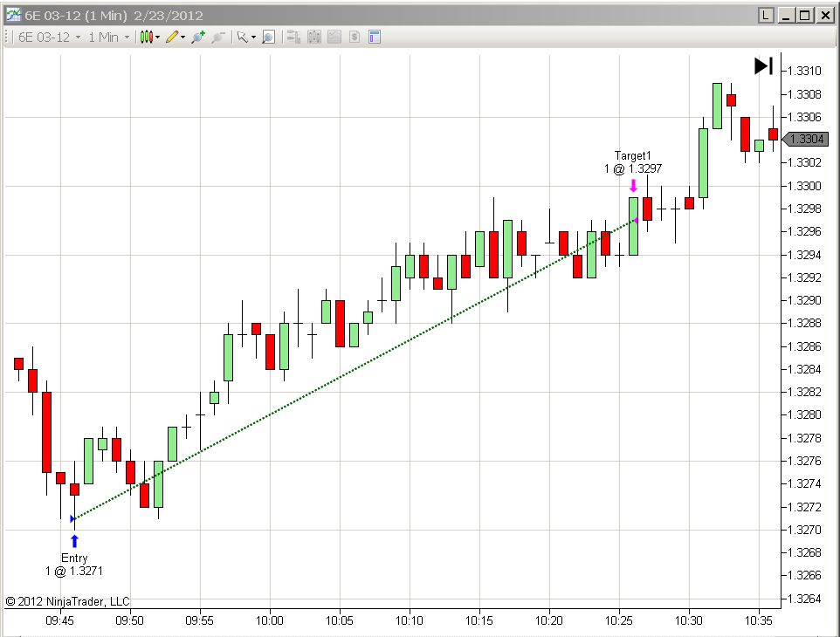Select the cursor pointer tool icon
The width and height of the screenshot is (840, 637).
click(242, 37)
